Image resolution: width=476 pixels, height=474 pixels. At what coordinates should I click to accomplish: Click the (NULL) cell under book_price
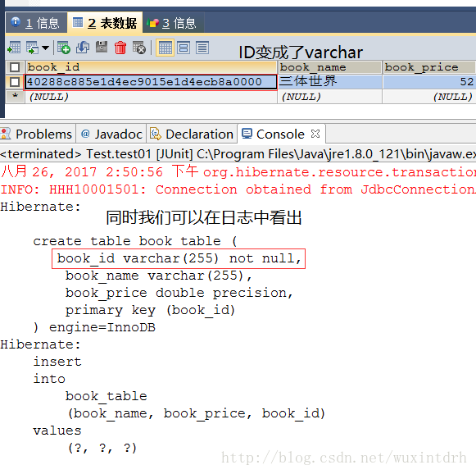point(429,97)
